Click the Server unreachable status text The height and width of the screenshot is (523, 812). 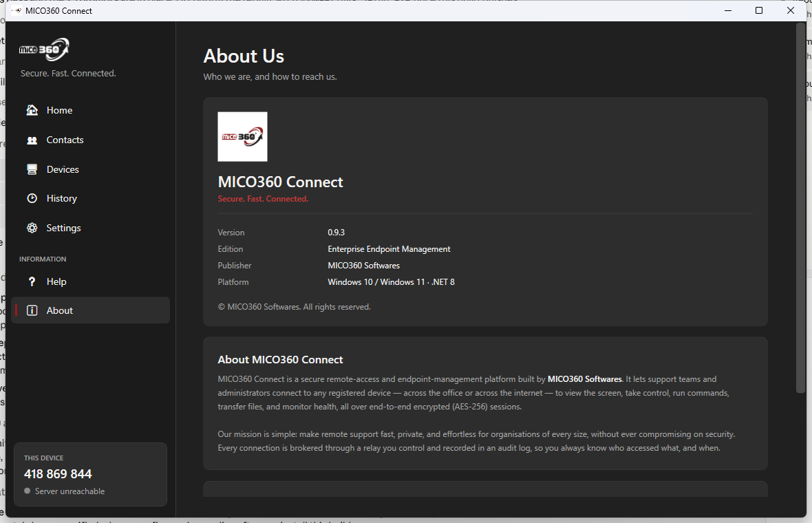70,491
